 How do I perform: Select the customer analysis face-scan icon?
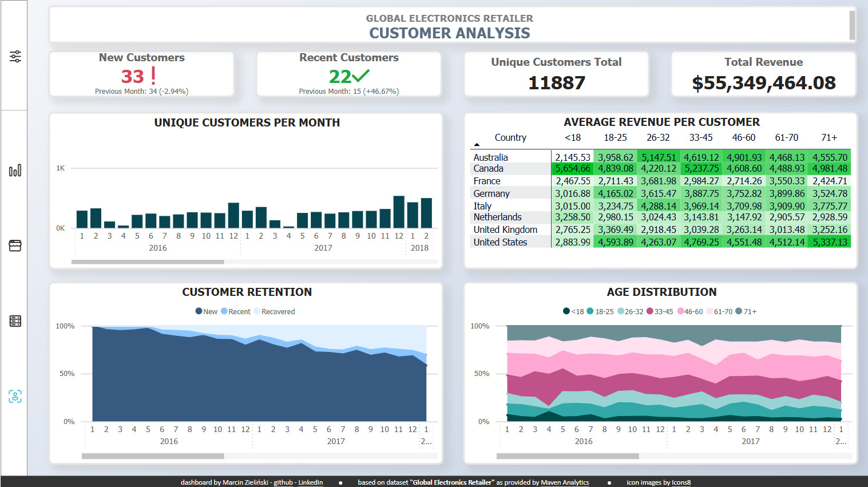15,396
